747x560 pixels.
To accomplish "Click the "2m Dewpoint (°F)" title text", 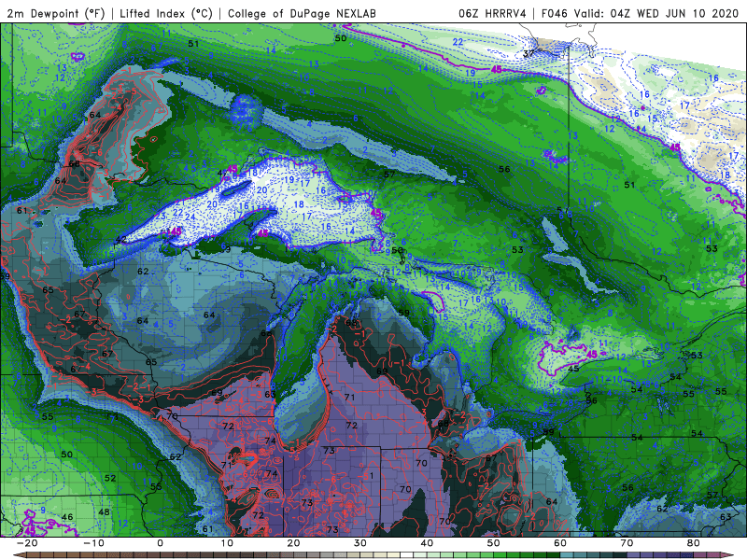I will click(x=56, y=13).
